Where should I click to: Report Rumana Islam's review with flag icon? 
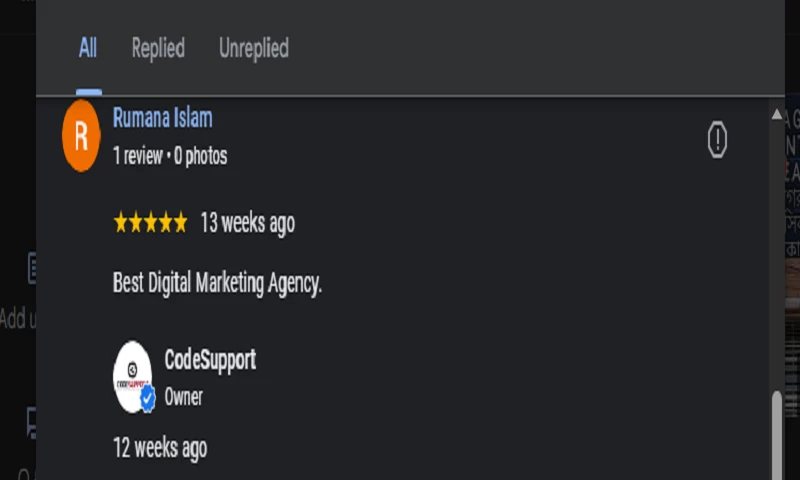717,140
